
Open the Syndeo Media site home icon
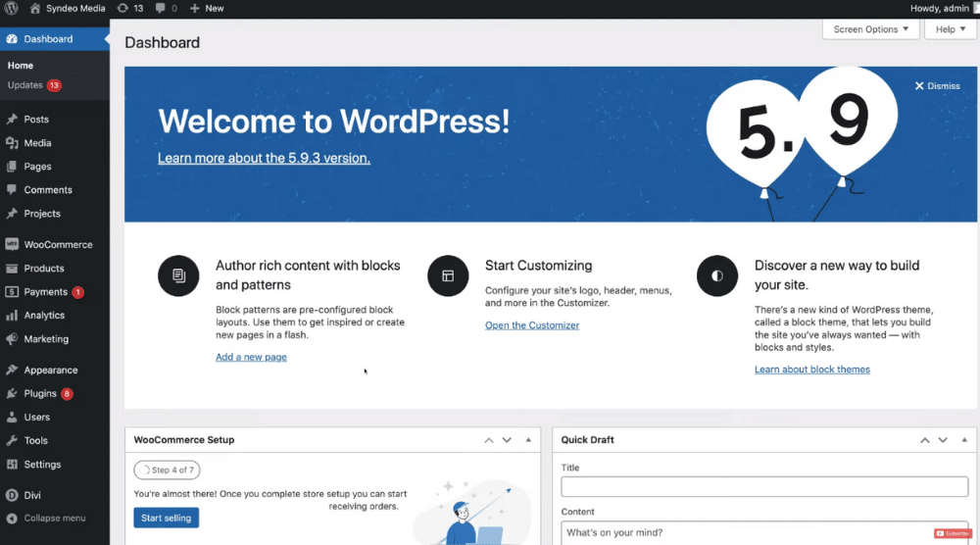35,8
